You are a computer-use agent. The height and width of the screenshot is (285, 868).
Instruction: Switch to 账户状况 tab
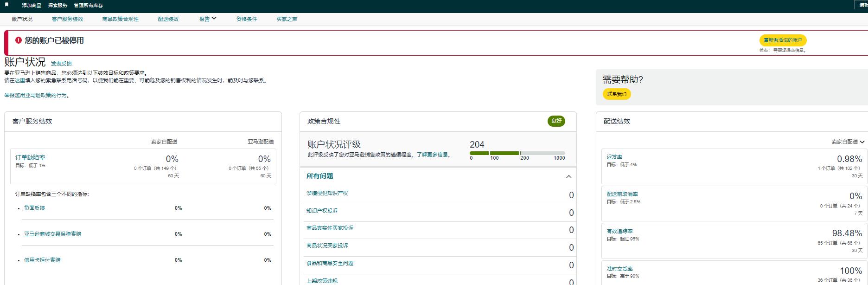pos(22,19)
